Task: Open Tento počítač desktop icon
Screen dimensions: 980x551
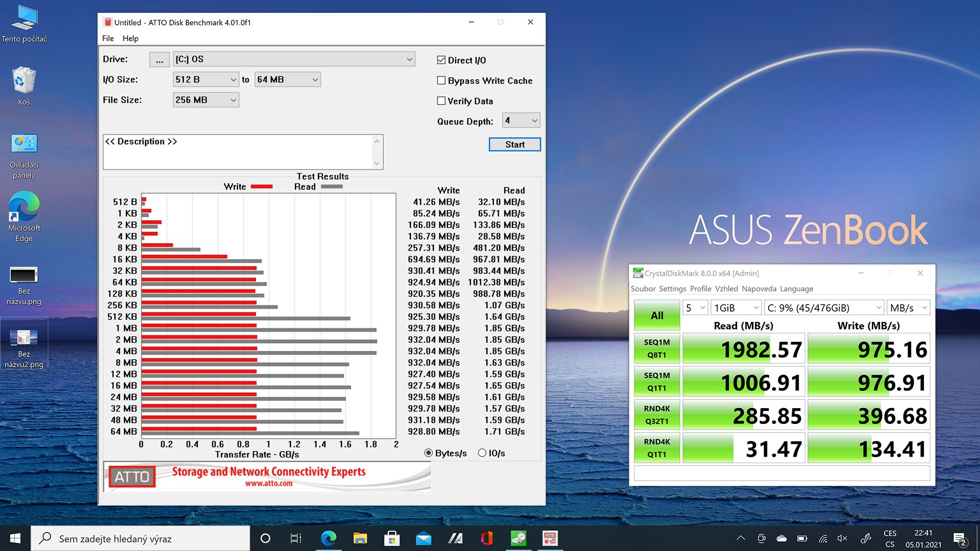Action: [24, 24]
